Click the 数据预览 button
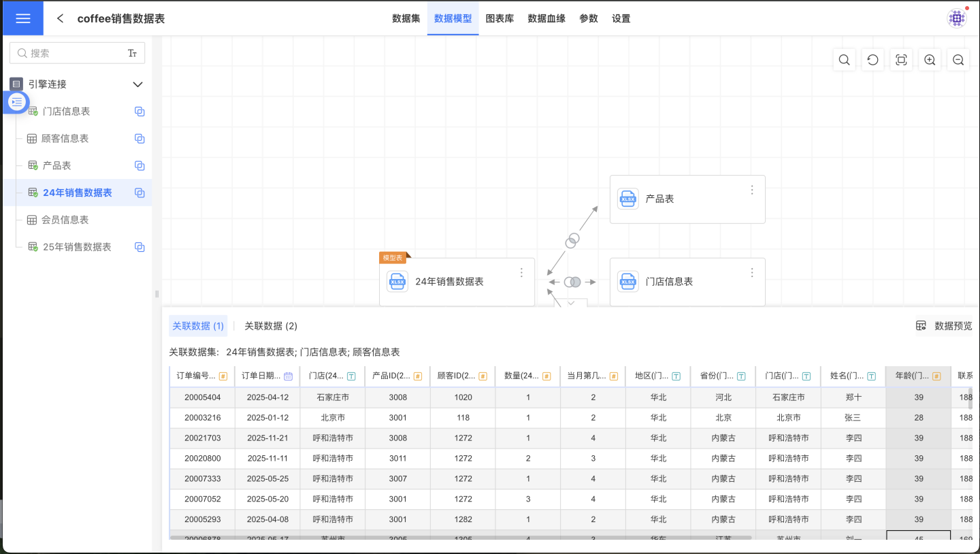Screen dimensions: 980x554 coord(945,326)
